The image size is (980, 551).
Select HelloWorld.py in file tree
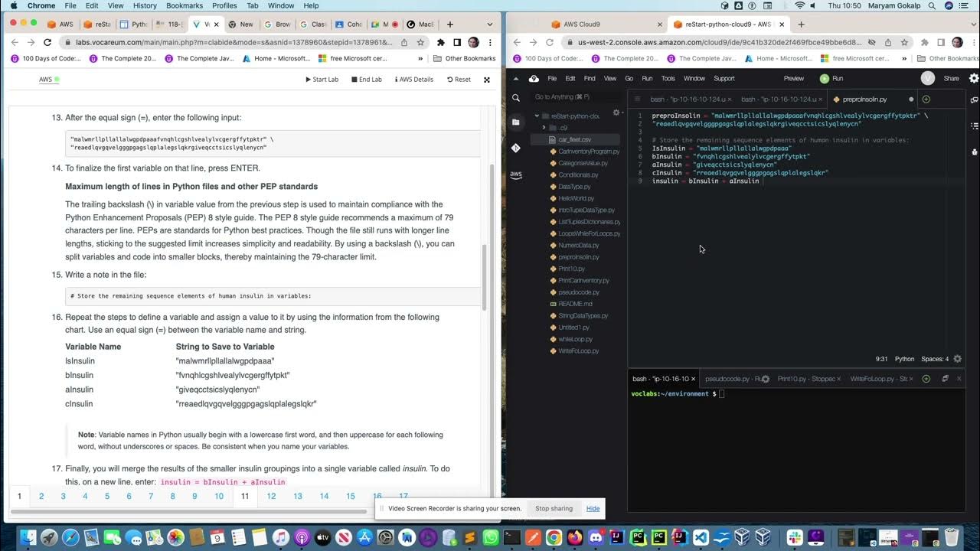(x=577, y=198)
